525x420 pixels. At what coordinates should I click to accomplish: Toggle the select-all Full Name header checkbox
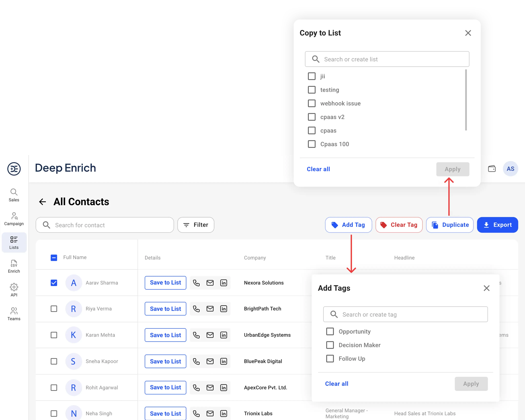[x=54, y=258]
